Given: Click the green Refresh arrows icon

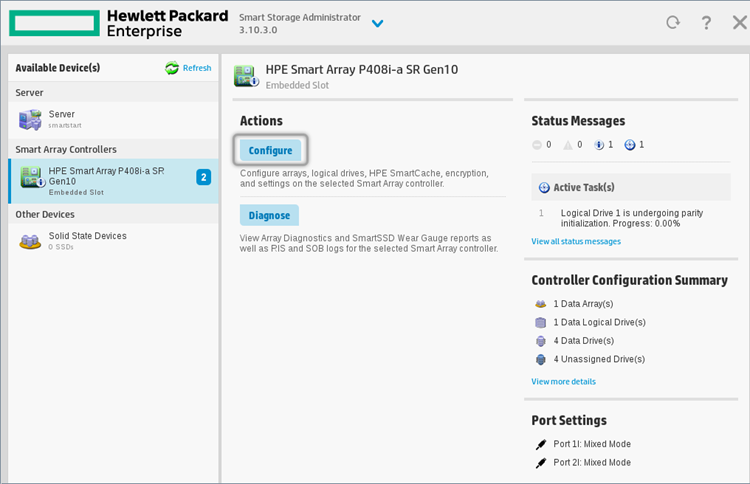Looking at the screenshot, I should [172, 68].
